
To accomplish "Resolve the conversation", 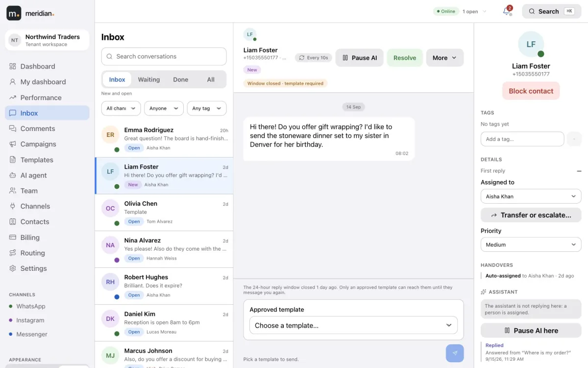I will point(405,58).
